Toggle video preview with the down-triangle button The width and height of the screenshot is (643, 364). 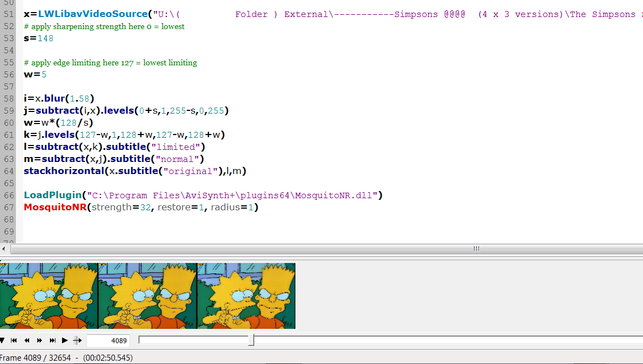(2, 340)
